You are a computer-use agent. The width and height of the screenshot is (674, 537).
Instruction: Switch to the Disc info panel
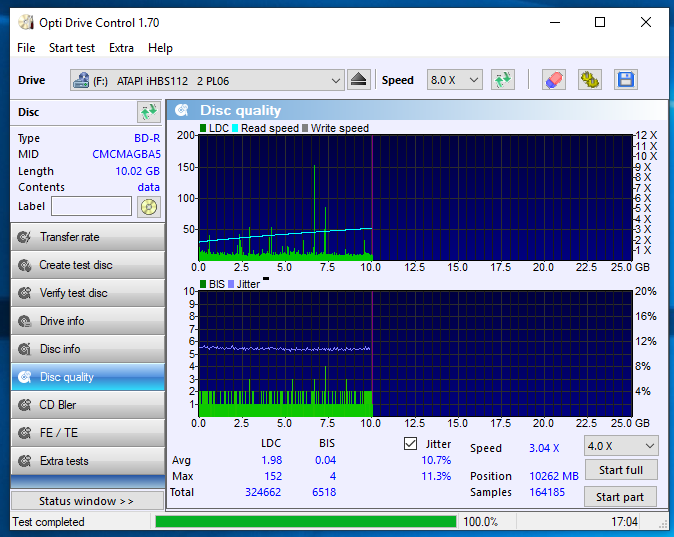click(88, 349)
